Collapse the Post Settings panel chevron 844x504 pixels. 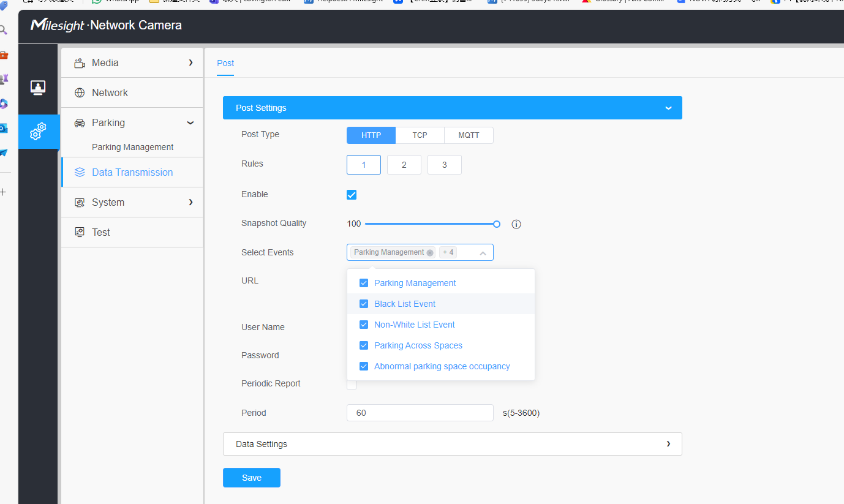(668, 108)
